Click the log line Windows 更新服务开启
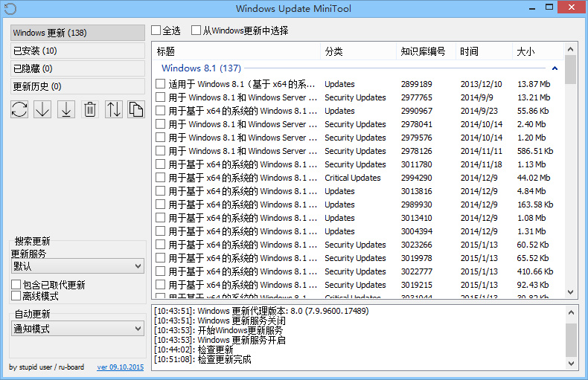This screenshot has height=380, width=588. click(x=220, y=340)
